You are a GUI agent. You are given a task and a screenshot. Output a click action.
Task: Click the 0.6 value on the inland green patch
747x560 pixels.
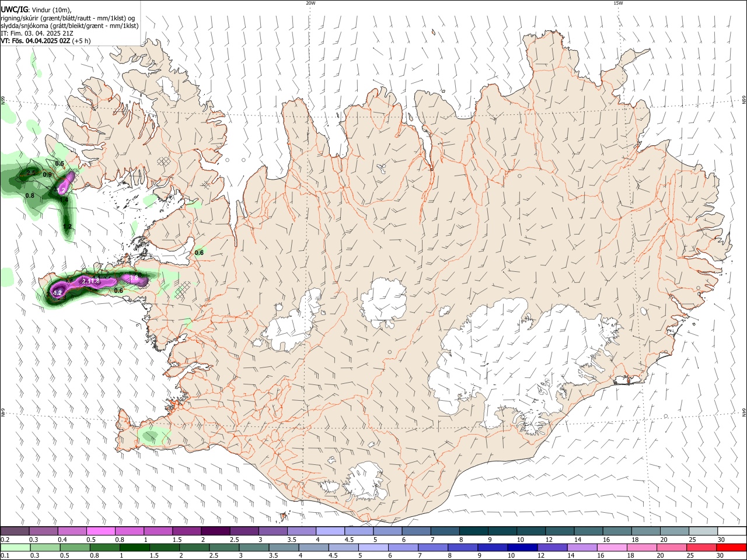pos(199,253)
